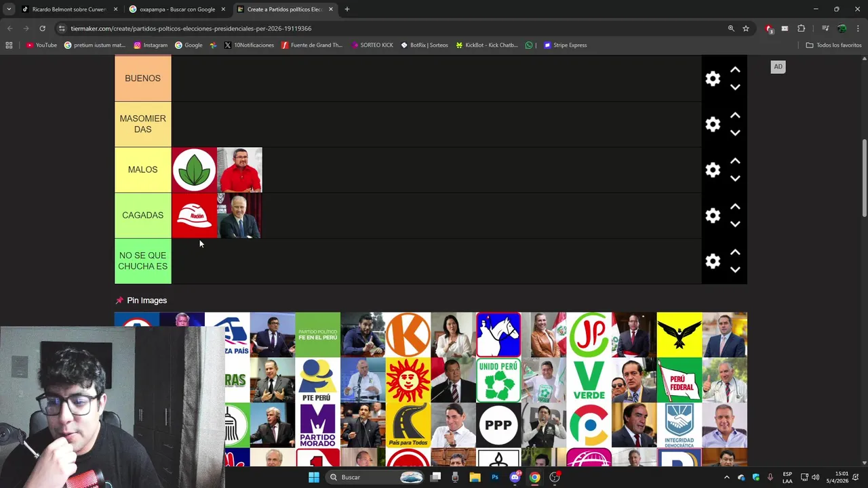Open Photoshop from the taskbar
Image resolution: width=868 pixels, height=488 pixels.
click(x=495, y=477)
